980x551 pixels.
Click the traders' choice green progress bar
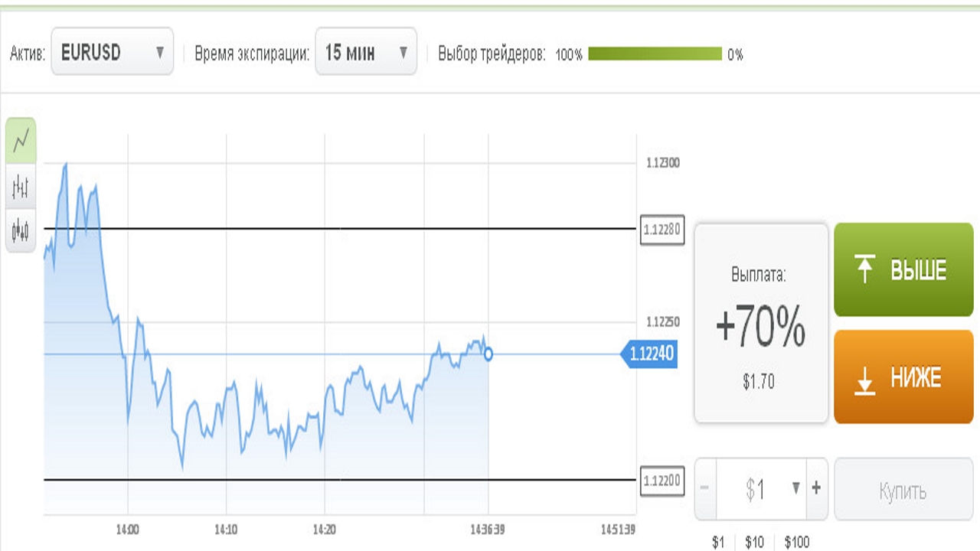click(655, 54)
